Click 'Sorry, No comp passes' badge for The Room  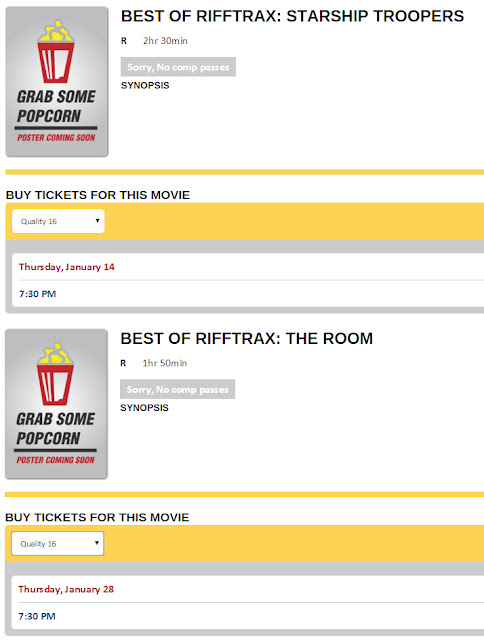coord(178,389)
